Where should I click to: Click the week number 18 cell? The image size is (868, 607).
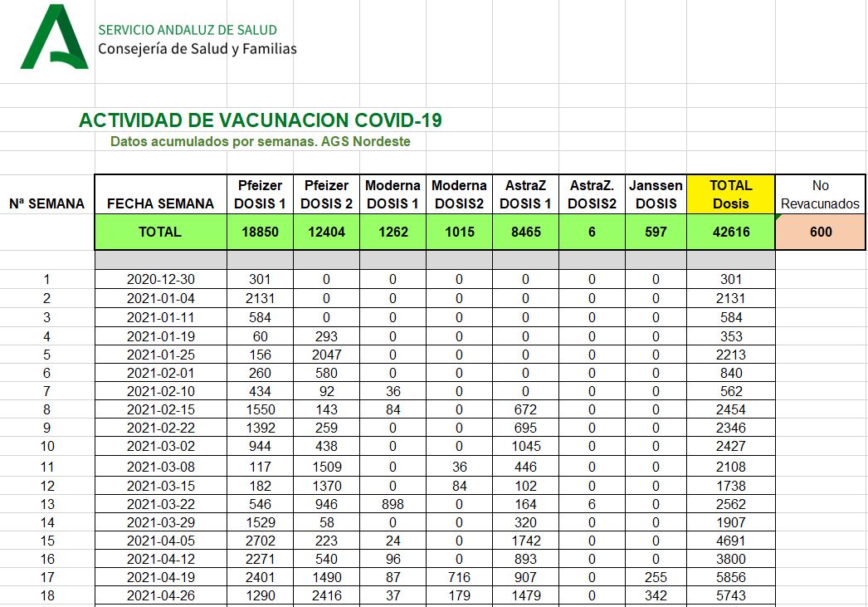(x=46, y=595)
